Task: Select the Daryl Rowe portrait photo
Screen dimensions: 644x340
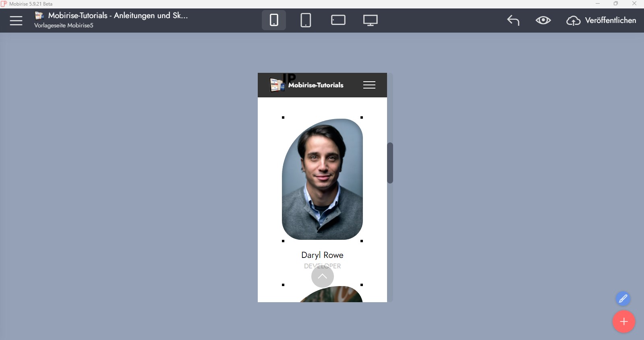Action: coord(322,179)
